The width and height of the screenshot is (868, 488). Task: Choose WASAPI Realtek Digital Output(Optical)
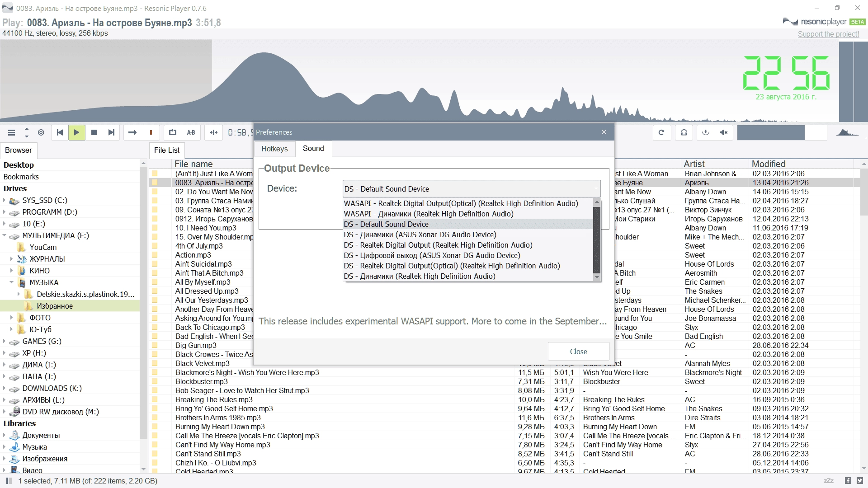(x=461, y=203)
